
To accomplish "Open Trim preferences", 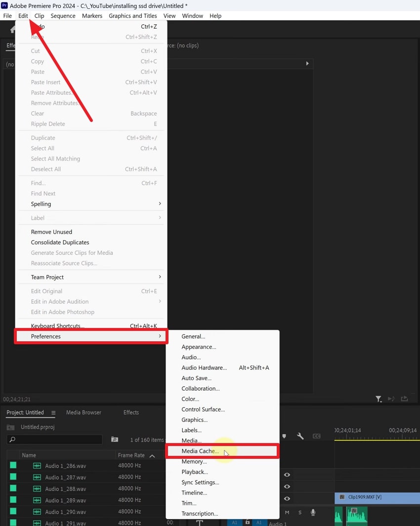I will [x=222, y=503].
